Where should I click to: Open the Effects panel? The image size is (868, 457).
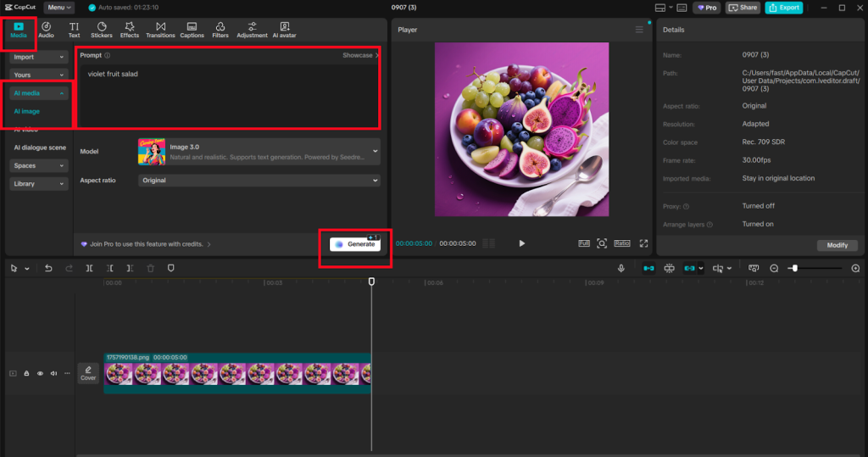(x=130, y=30)
